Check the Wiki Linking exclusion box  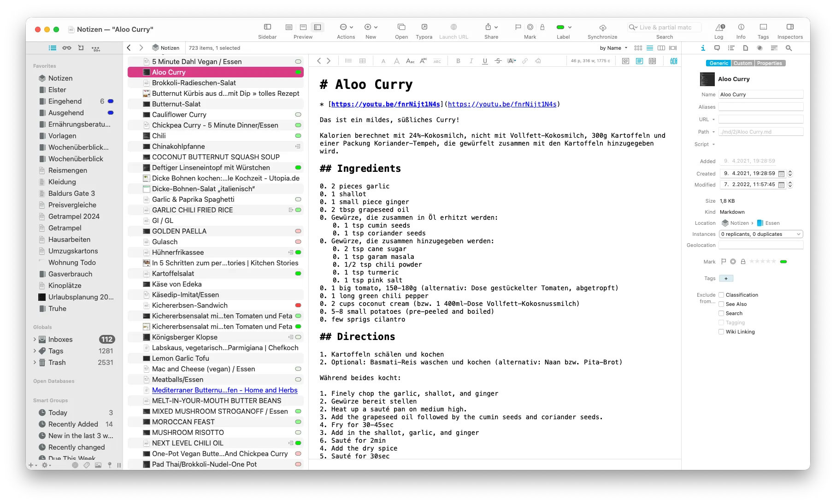(x=721, y=332)
